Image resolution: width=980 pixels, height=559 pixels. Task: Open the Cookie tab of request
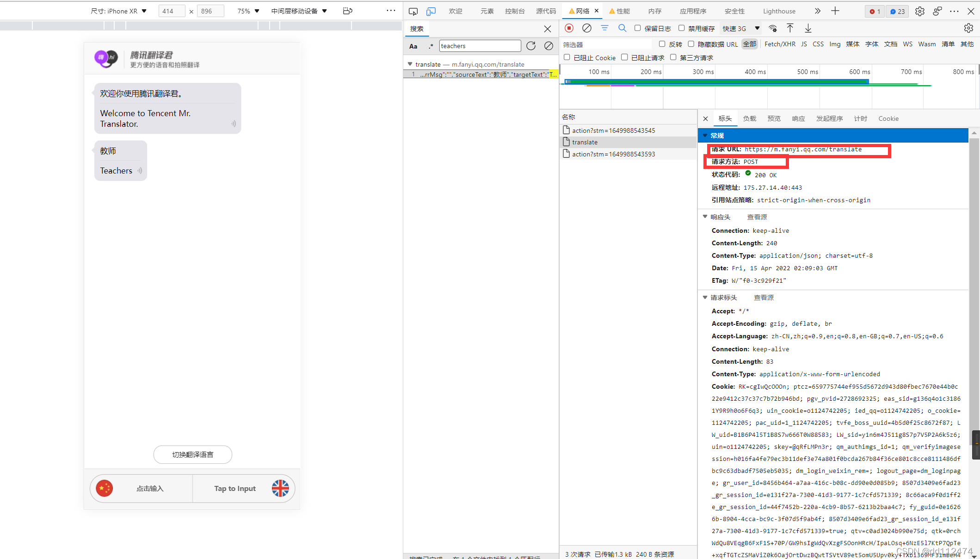(x=888, y=119)
